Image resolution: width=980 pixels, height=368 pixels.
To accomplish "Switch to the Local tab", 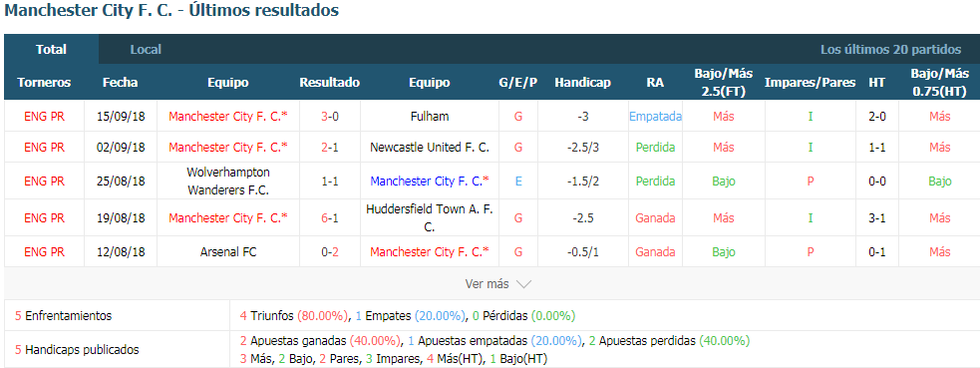I will (146, 49).
